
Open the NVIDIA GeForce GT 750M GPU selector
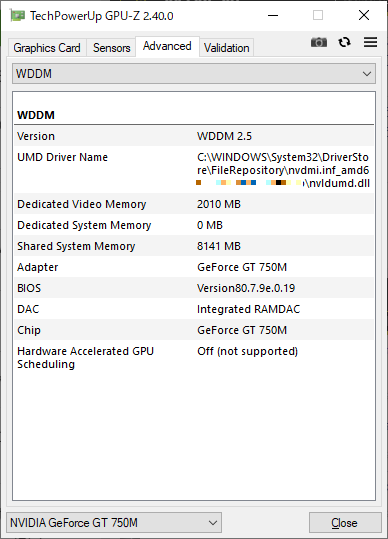tap(114, 523)
